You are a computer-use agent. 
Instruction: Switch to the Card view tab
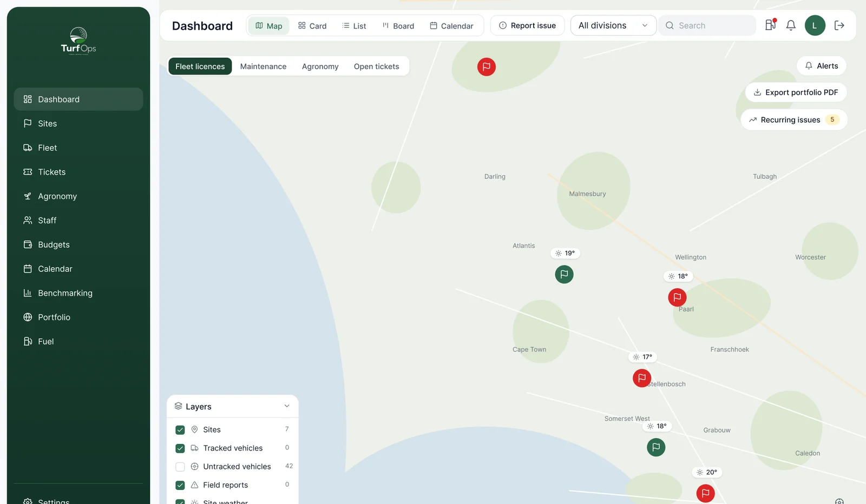(x=312, y=26)
